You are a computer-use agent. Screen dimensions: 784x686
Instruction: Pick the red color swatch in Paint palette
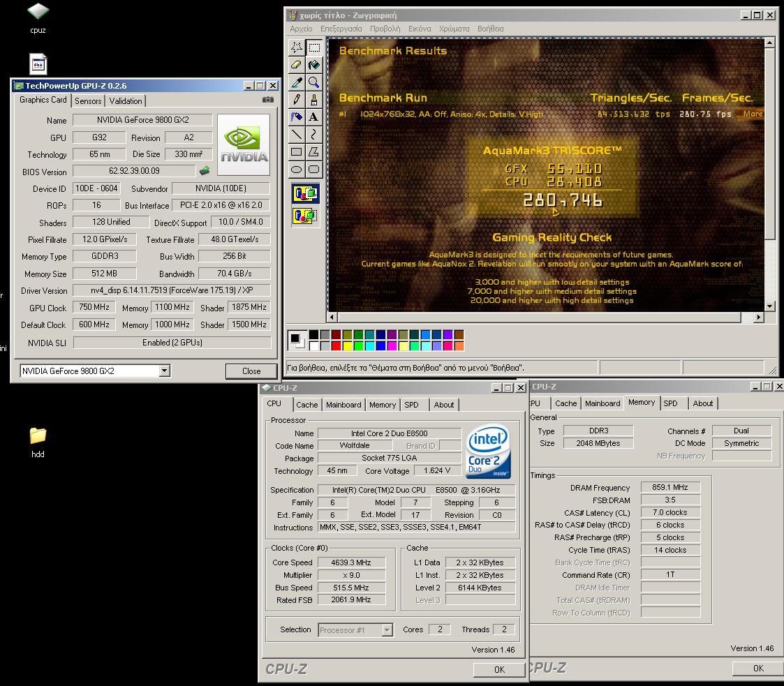[336, 345]
